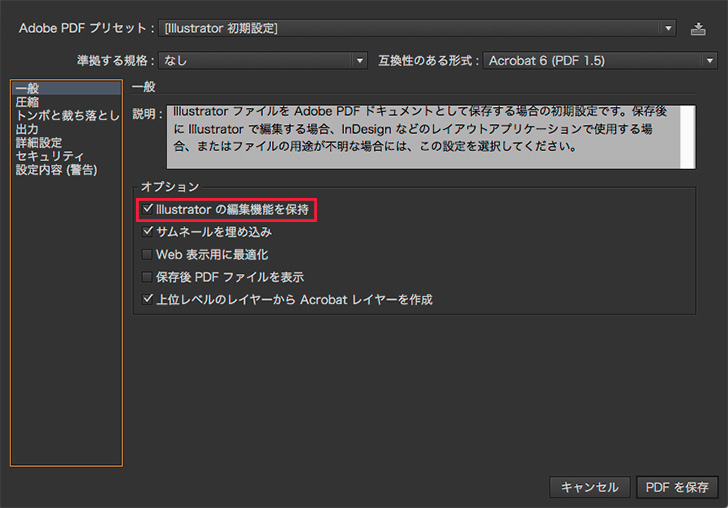Viewport: 728px width, 508px height.
Task: Toggle 上位レベルのレイヤーから Acrobat レイヤーを作成 checkbox
Action: pyautogui.click(x=147, y=299)
